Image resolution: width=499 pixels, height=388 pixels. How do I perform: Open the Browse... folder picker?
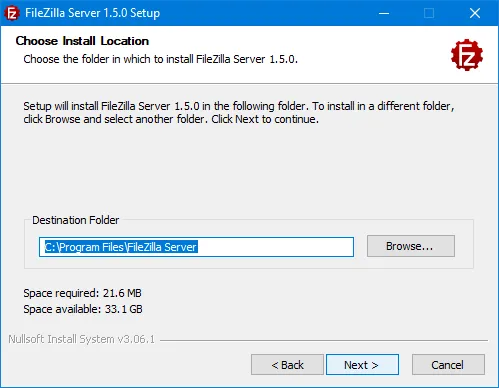click(411, 246)
